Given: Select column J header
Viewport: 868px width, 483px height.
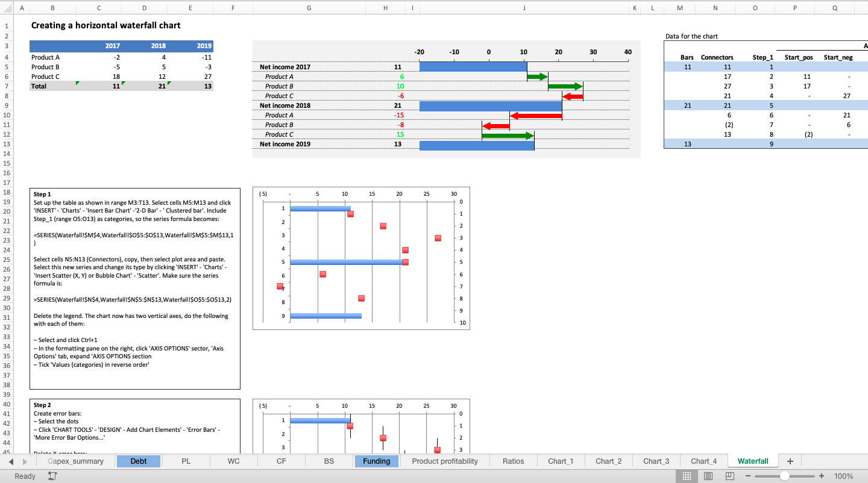Looking at the screenshot, I should [524, 8].
